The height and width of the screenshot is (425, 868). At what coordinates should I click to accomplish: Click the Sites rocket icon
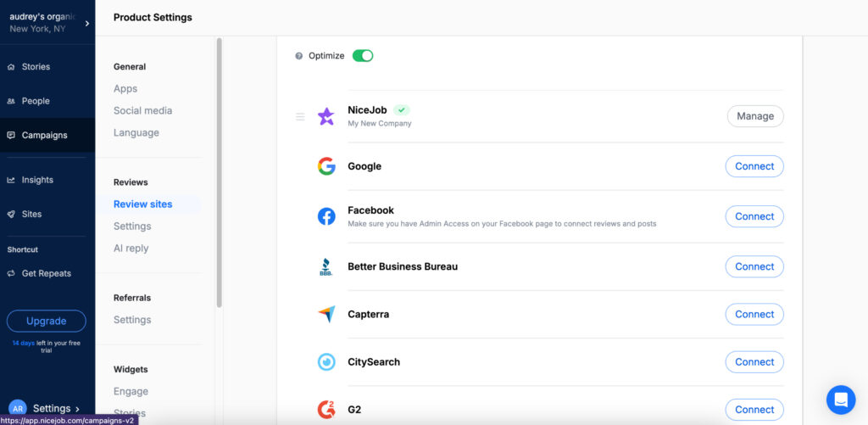(x=11, y=215)
